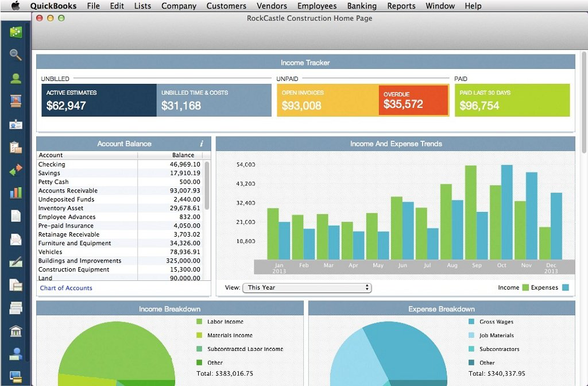Open the employee ID badge sidebar icon

[x=16, y=124]
